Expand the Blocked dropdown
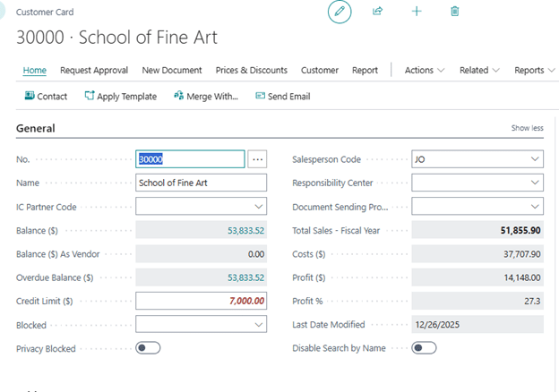The image size is (559, 392). [x=259, y=325]
